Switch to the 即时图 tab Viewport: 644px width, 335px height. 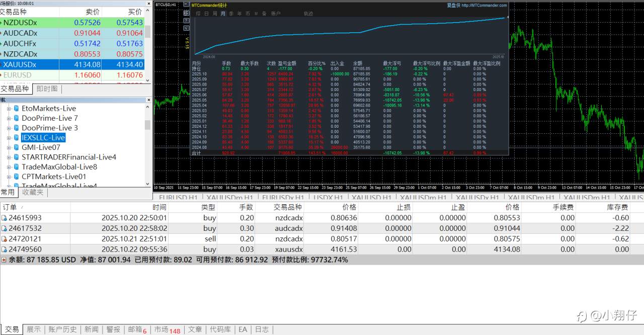click(47, 89)
